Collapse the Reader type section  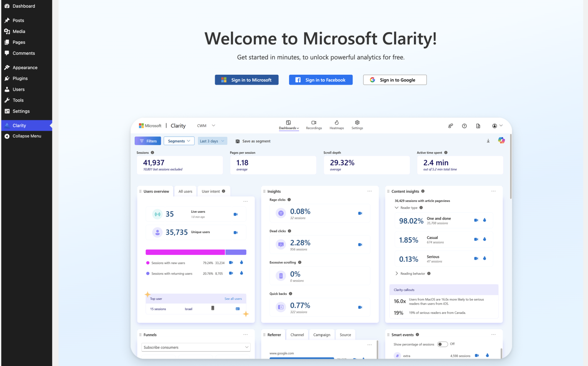tap(396, 207)
